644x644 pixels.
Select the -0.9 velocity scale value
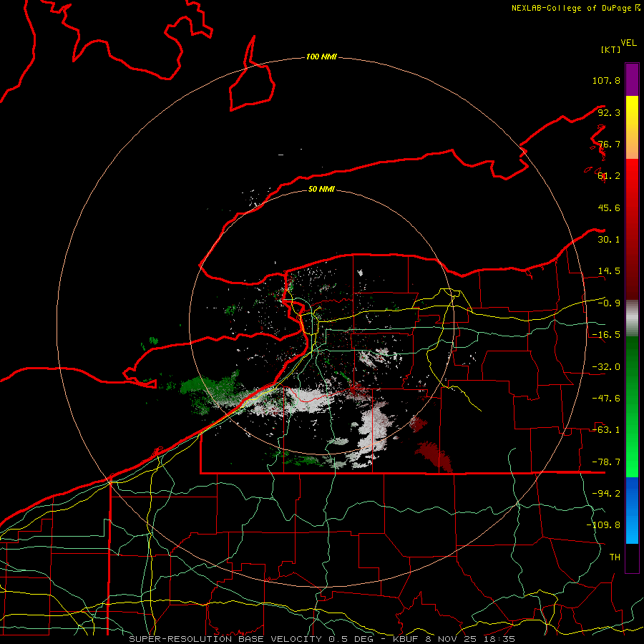coord(609,303)
